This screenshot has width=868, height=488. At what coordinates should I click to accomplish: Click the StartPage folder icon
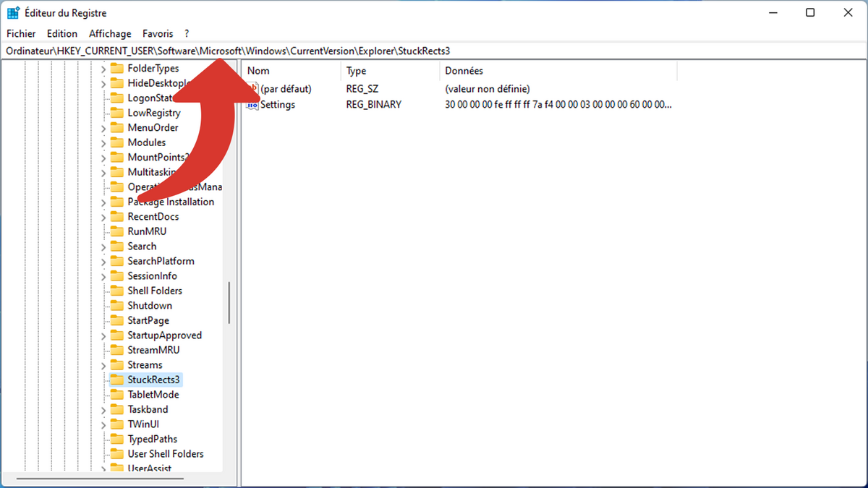click(x=116, y=320)
